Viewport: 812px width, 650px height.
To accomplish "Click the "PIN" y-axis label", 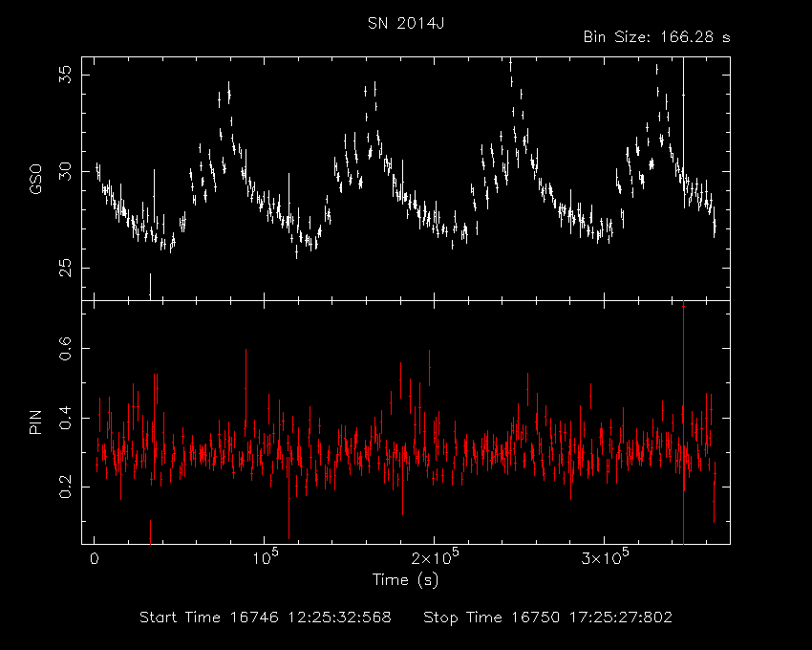I will [x=35, y=422].
